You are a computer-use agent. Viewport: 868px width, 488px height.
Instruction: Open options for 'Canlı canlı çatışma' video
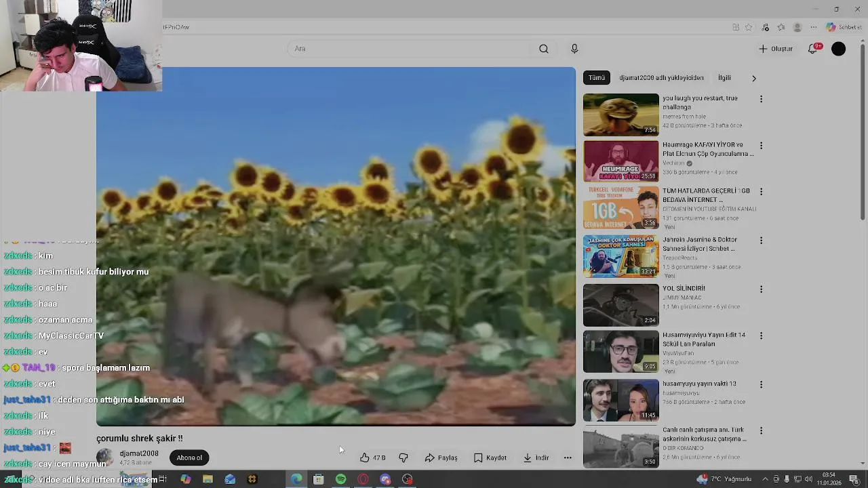[761, 430]
